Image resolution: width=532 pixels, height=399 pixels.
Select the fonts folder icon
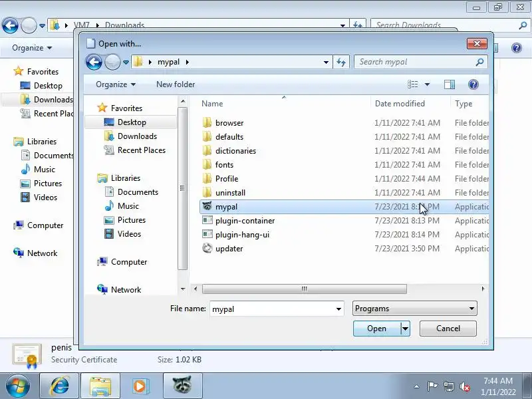click(207, 164)
